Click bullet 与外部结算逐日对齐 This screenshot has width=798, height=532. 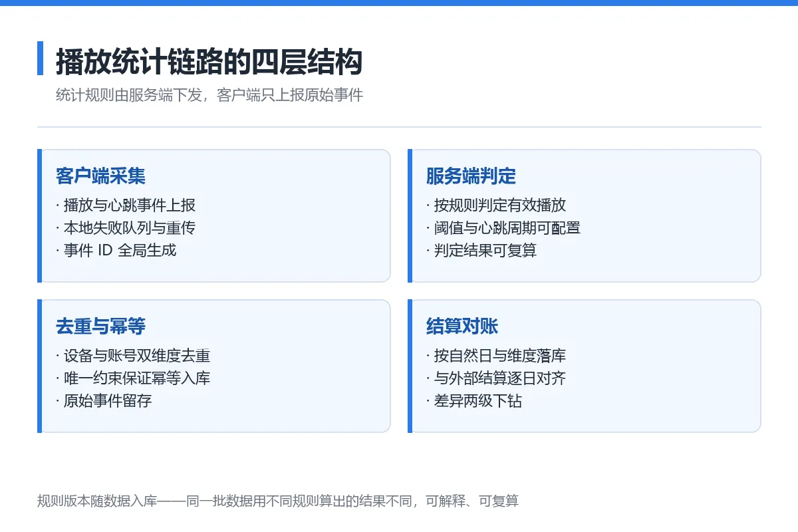point(496,378)
